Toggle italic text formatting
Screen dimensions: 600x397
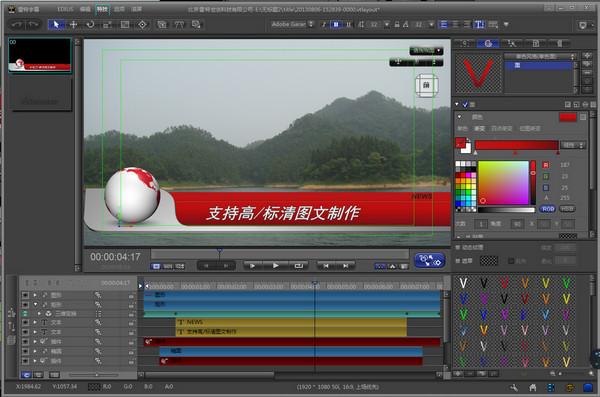324,25
